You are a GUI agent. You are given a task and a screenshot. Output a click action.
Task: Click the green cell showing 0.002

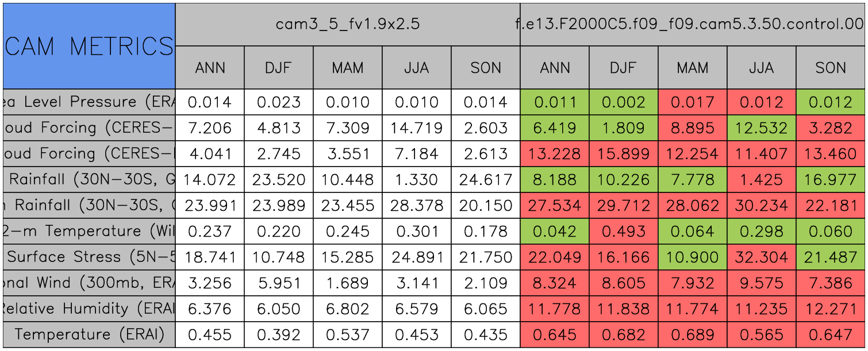point(623,102)
